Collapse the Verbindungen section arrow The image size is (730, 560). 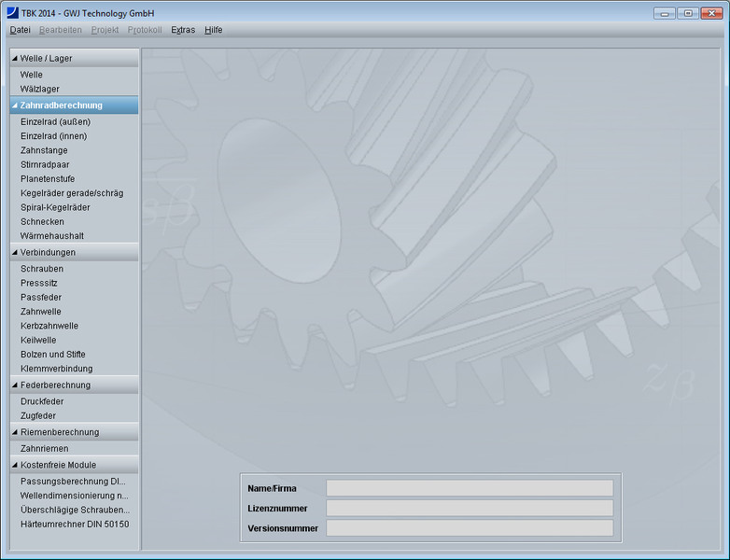[x=15, y=252]
